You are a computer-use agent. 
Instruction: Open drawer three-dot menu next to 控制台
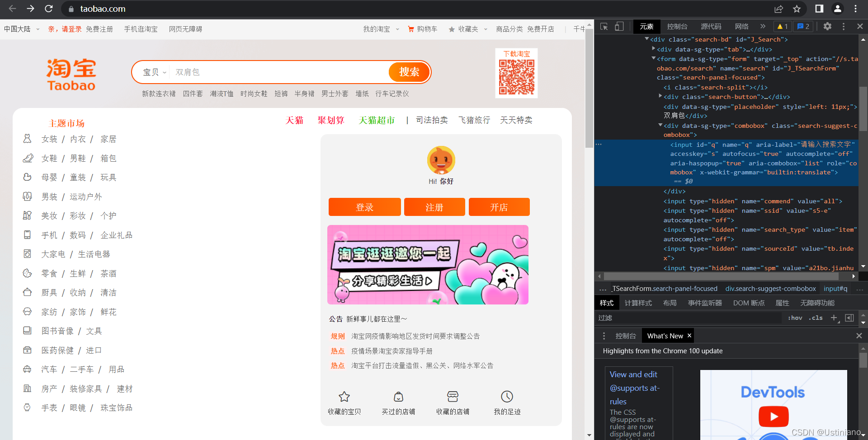coord(604,336)
